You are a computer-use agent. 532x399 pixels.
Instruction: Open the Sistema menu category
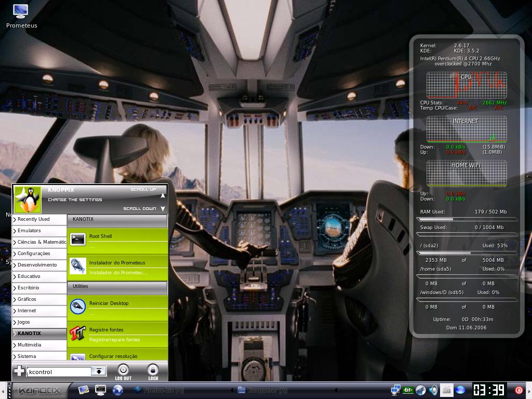pyautogui.click(x=39, y=356)
